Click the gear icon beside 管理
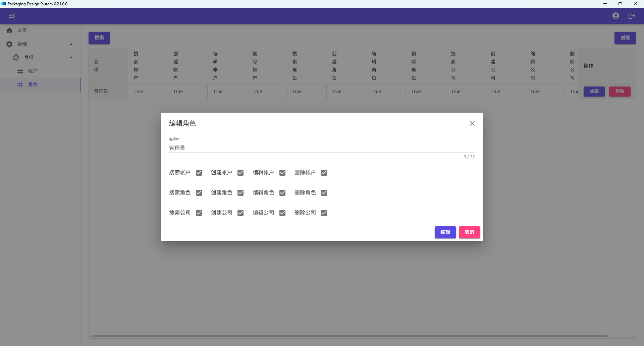 (x=9, y=44)
